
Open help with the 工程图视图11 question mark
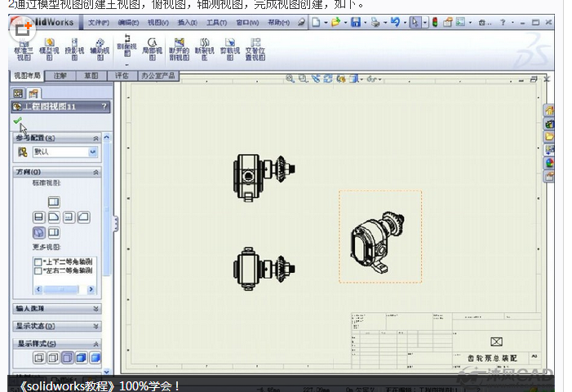coord(104,106)
